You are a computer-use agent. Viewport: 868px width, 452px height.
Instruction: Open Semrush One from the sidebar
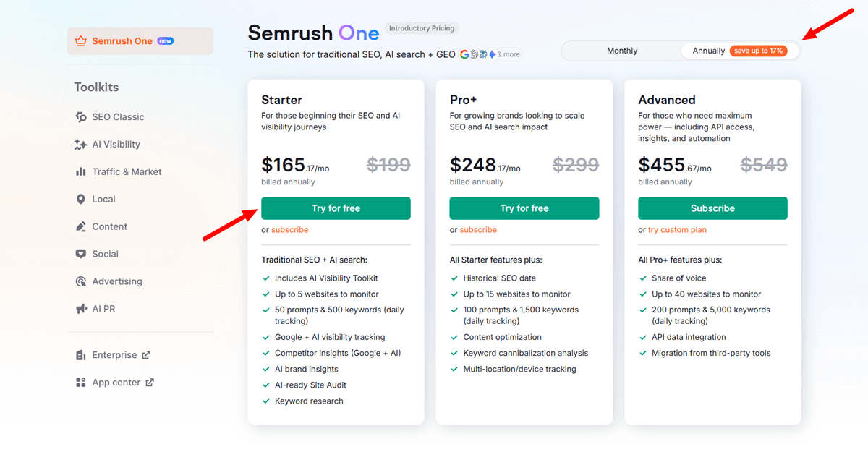click(140, 41)
